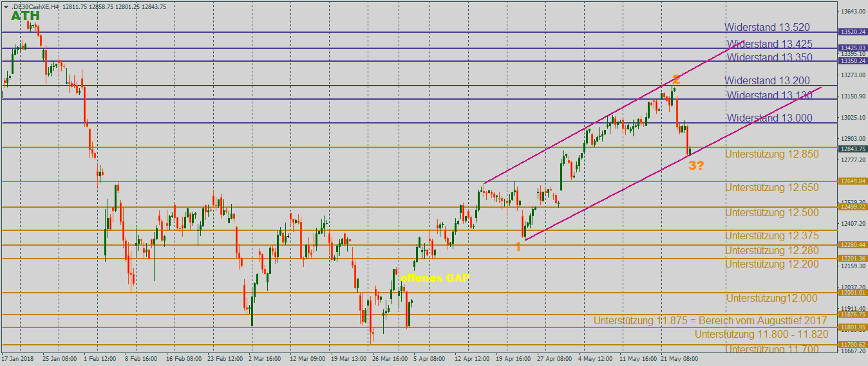Click the 13520.24 price tag on axis
The image size is (868, 366).
coord(852,32)
